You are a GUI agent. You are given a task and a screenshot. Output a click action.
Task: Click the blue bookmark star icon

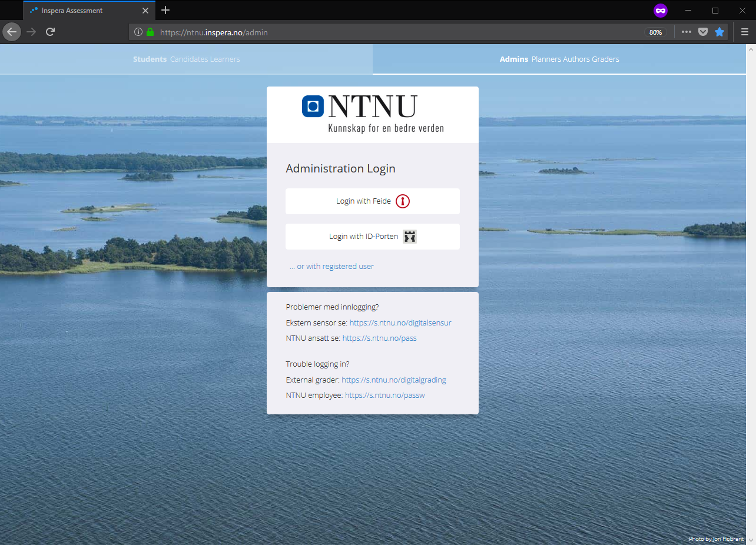pyautogui.click(x=719, y=32)
